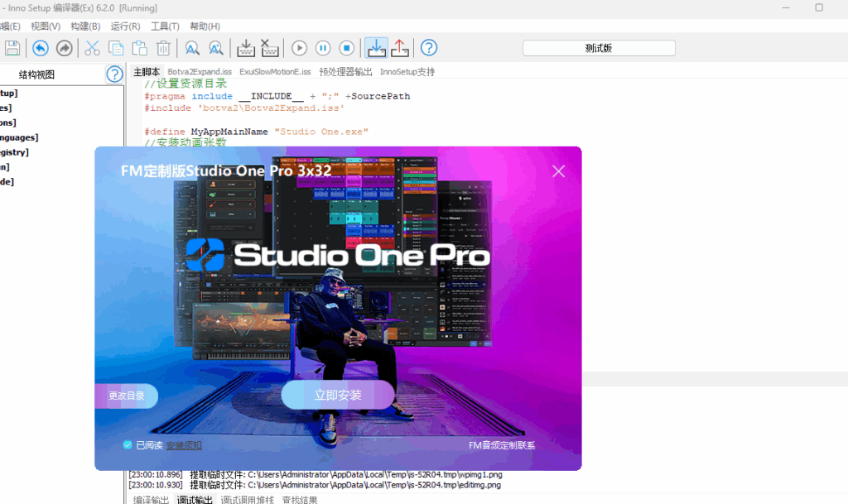848x504 pixels.
Task: Open the Find (magnifier) search icon
Action: 192,47
